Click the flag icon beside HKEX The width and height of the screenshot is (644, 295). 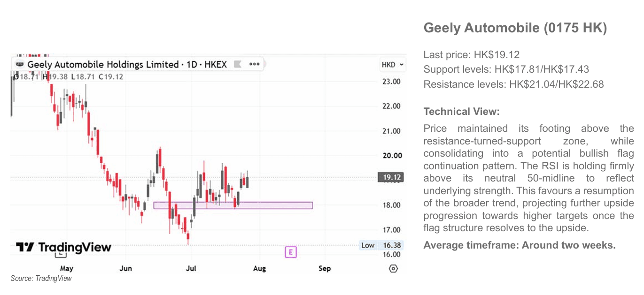(237, 64)
